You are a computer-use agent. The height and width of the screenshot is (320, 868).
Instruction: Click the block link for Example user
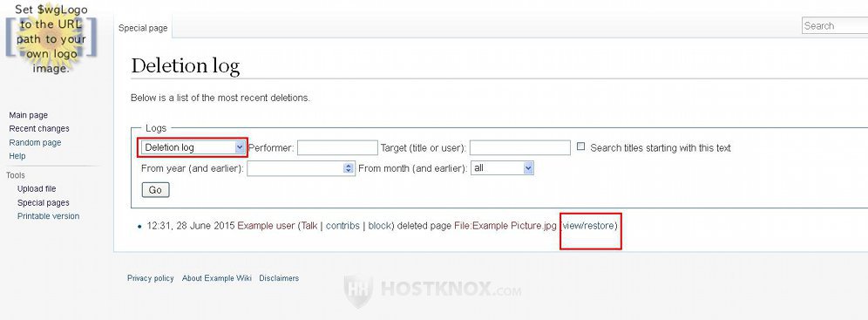click(380, 226)
